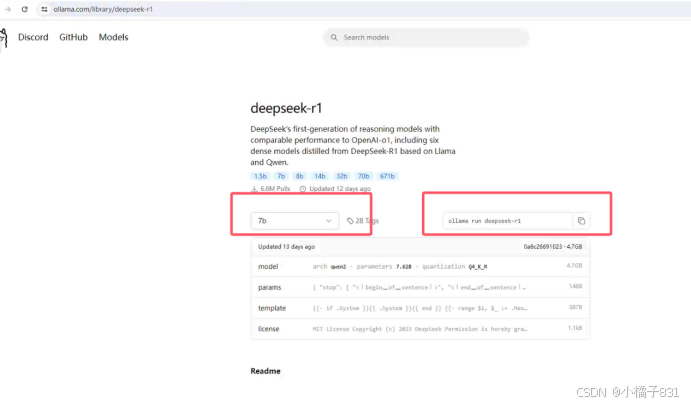Select the 14b size tag
The height and width of the screenshot is (406, 691).
click(320, 176)
